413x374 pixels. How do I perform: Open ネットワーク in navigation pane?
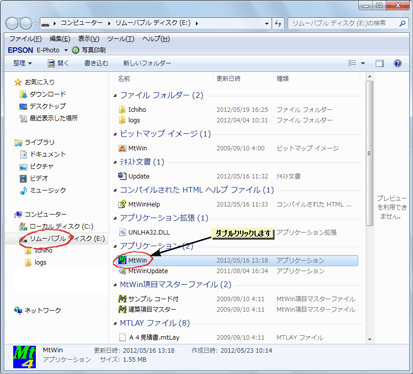coord(38,310)
